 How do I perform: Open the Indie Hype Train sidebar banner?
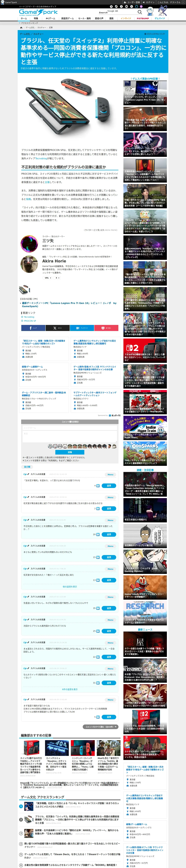[145, 428]
